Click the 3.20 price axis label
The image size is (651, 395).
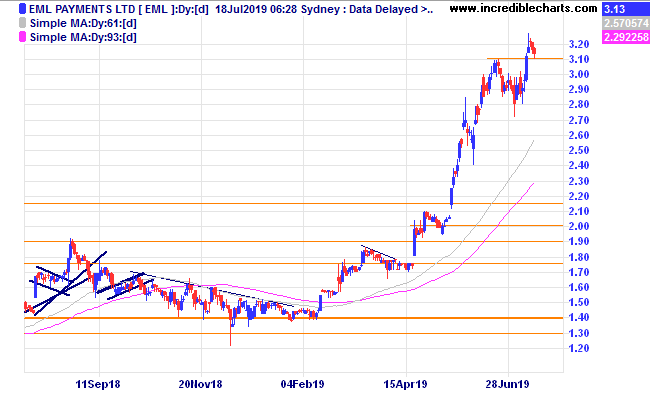(x=579, y=44)
